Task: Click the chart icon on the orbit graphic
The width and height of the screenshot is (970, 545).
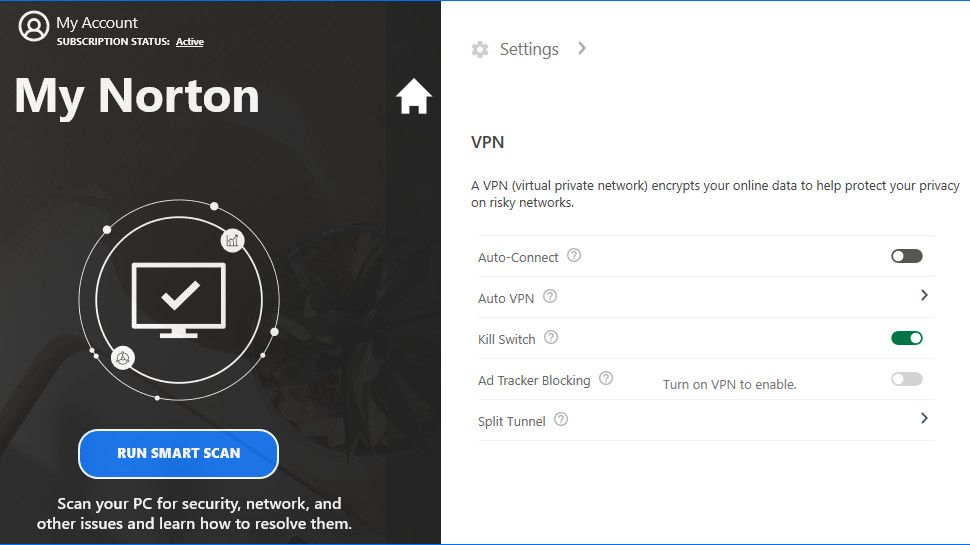Action: [233, 239]
